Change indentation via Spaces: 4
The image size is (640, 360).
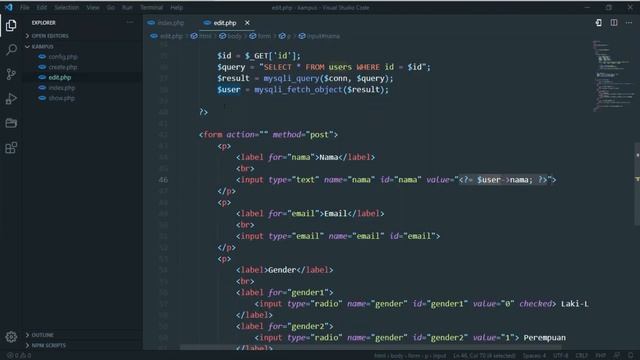coord(534,356)
